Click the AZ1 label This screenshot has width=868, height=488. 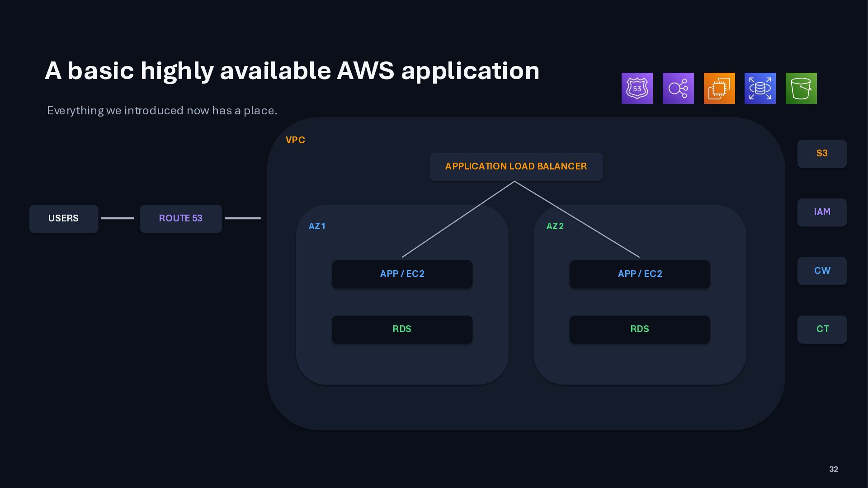[317, 226]
